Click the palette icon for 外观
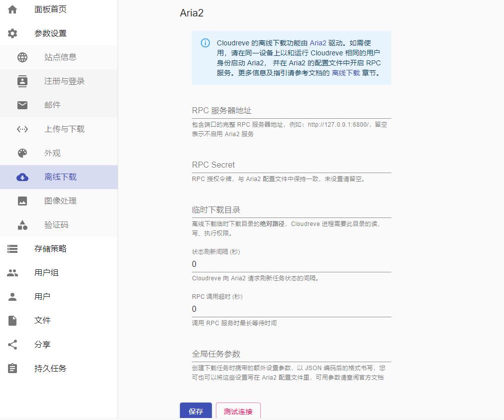Screen dimensions: 504x420 pos(22,153)
